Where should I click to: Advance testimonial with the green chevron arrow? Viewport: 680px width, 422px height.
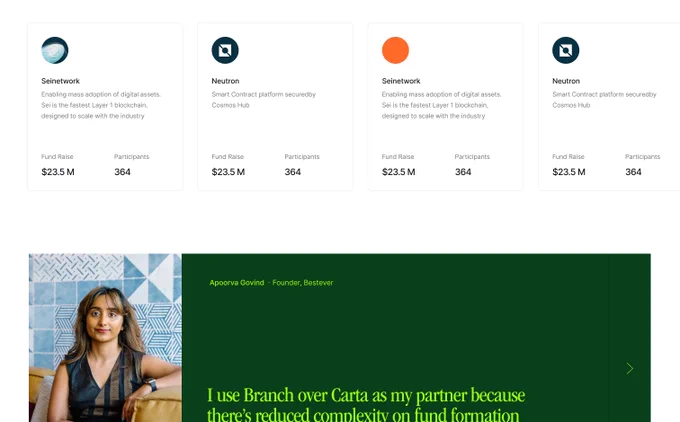[630, 369]
